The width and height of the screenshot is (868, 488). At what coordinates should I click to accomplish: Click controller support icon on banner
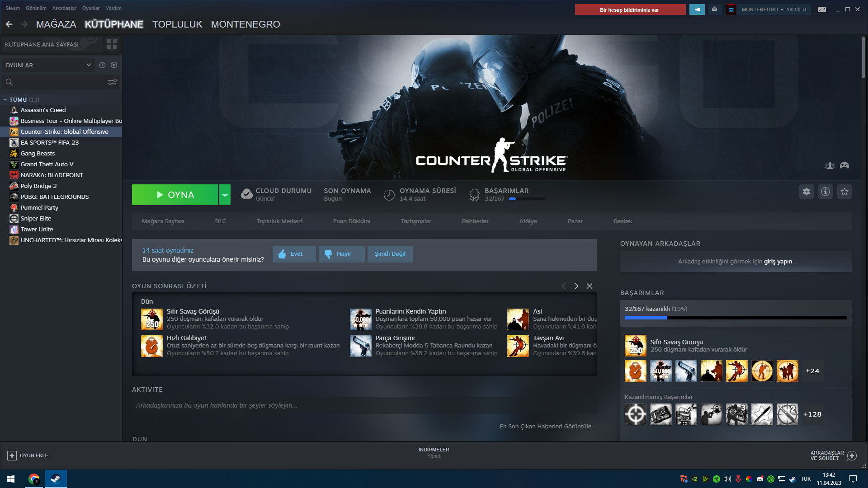tap(844, 165)
